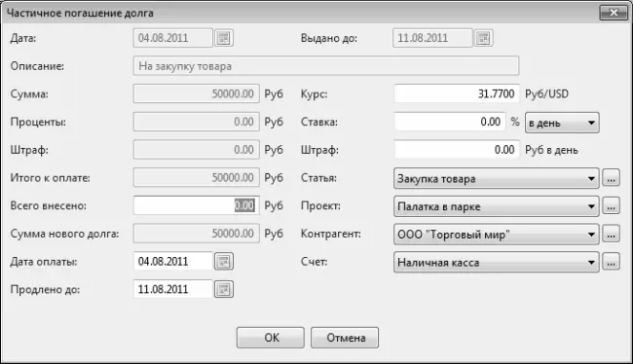The image size is (633, 364).
Task: Click the Курс exchange rate field
Action: pyautogui.click(x=457, y=93)
